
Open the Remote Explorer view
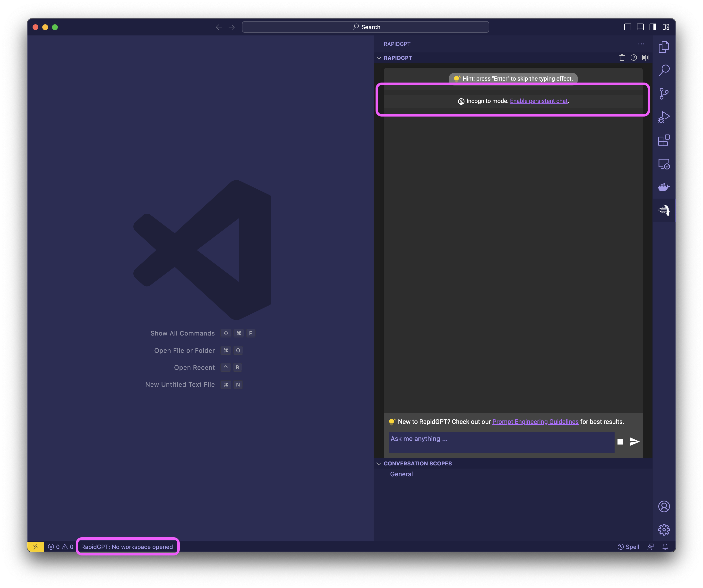coord(664,164)
